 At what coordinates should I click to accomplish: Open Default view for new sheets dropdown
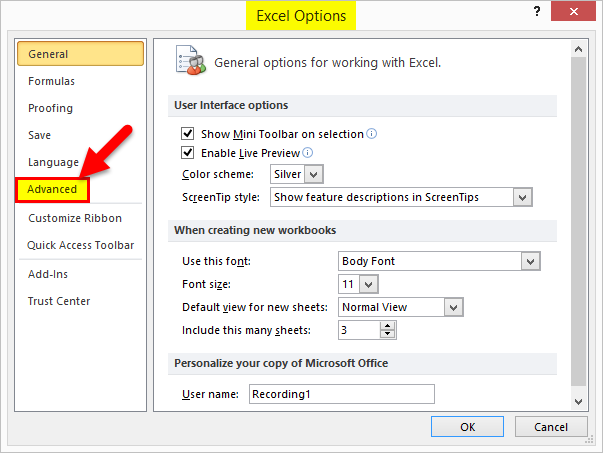pos(454,307)
